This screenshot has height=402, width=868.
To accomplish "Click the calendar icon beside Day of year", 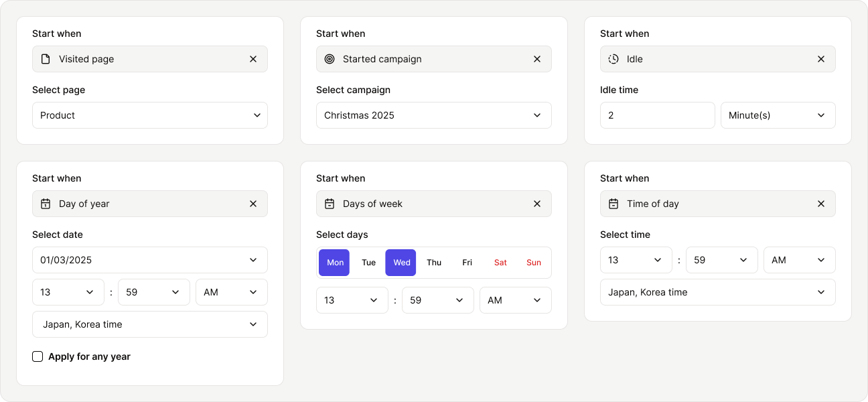I will point(46,204).
